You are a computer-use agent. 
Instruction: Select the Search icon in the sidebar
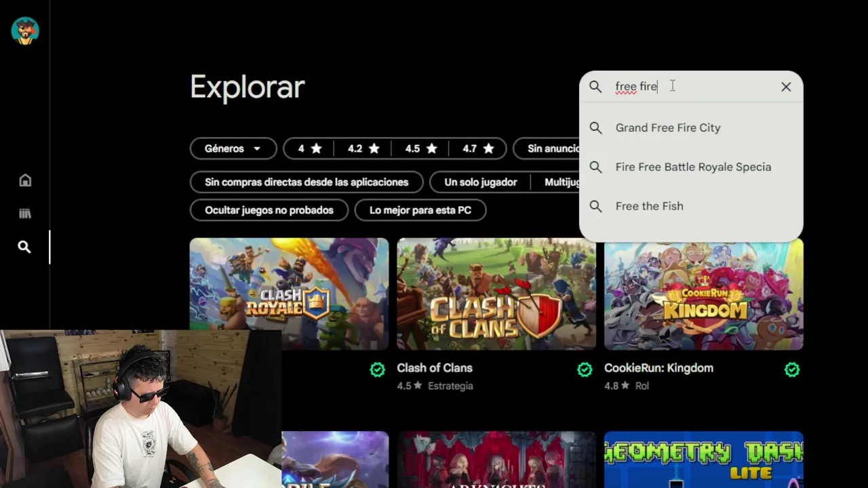point(24,247)
